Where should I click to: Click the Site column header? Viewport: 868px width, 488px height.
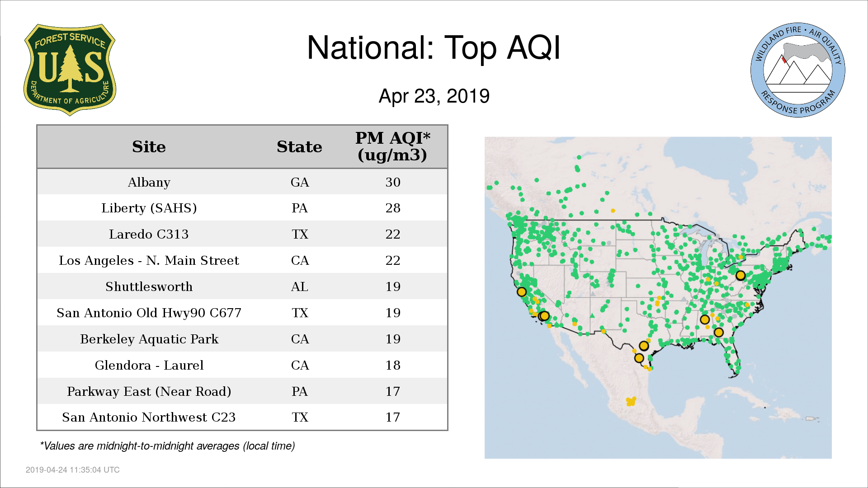(149, 147)
